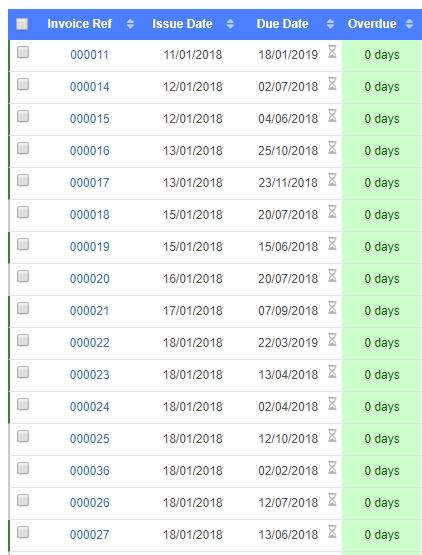This screenshot has width=422, height=555.
Task: Sort table using Due Date arrows
Action: click(330, 24)
